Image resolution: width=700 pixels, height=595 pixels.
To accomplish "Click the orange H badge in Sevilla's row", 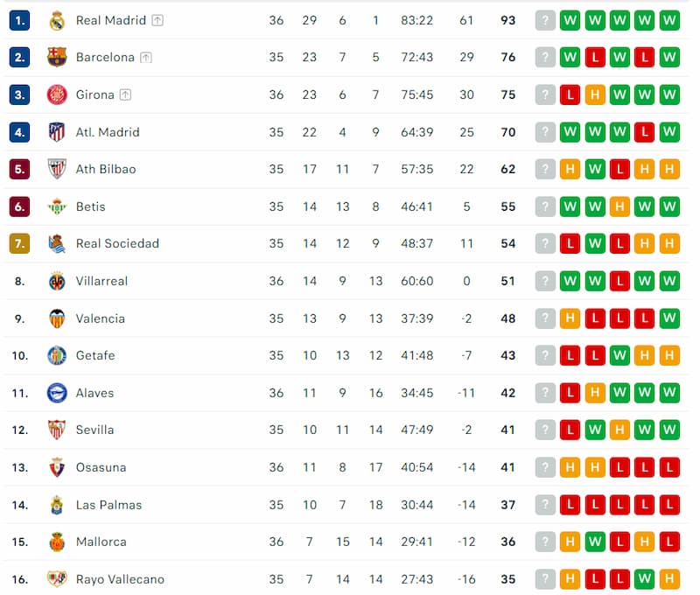I will [x=619, y=430].
